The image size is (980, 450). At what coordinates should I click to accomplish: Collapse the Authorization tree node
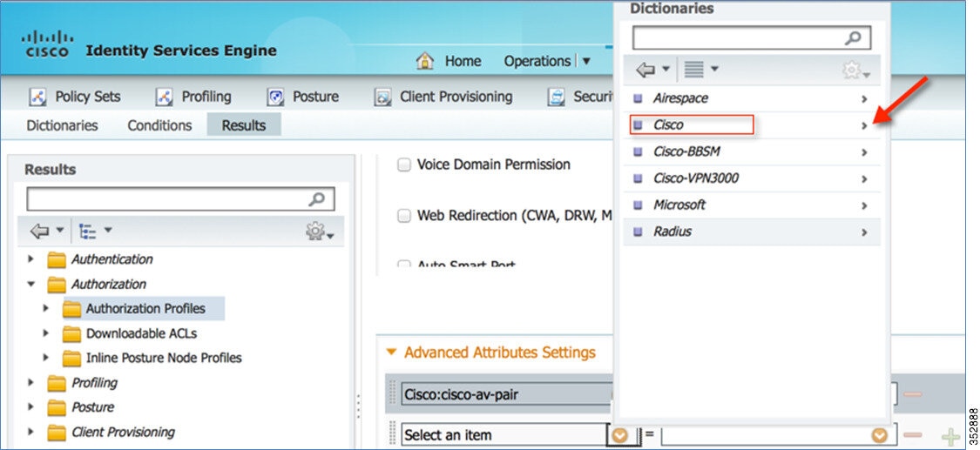click(x=30, y=284)
